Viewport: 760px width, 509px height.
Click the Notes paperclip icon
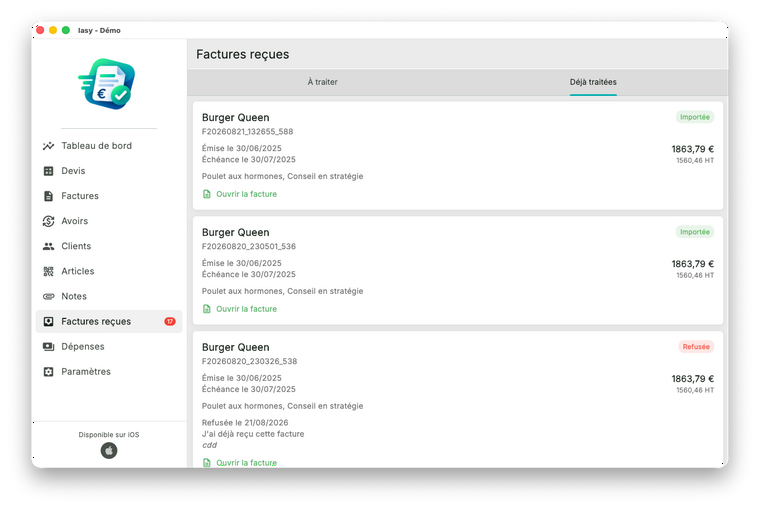tap(48, 296)
